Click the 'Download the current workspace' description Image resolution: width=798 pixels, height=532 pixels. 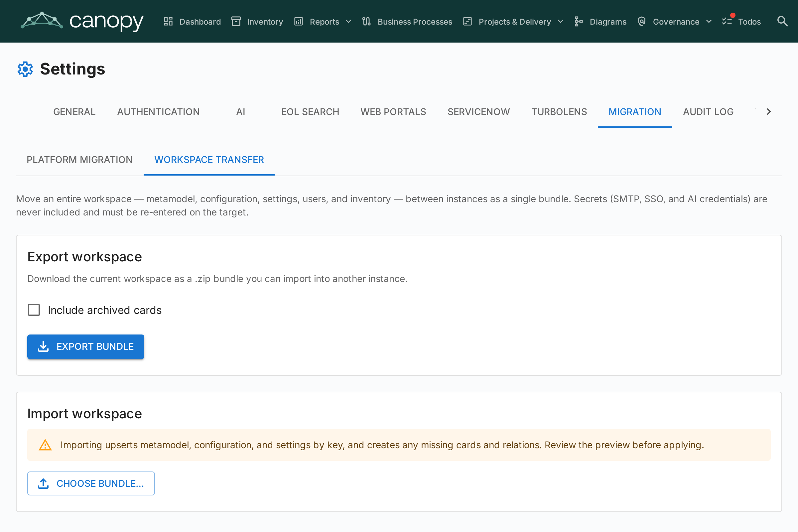(217, 279)
